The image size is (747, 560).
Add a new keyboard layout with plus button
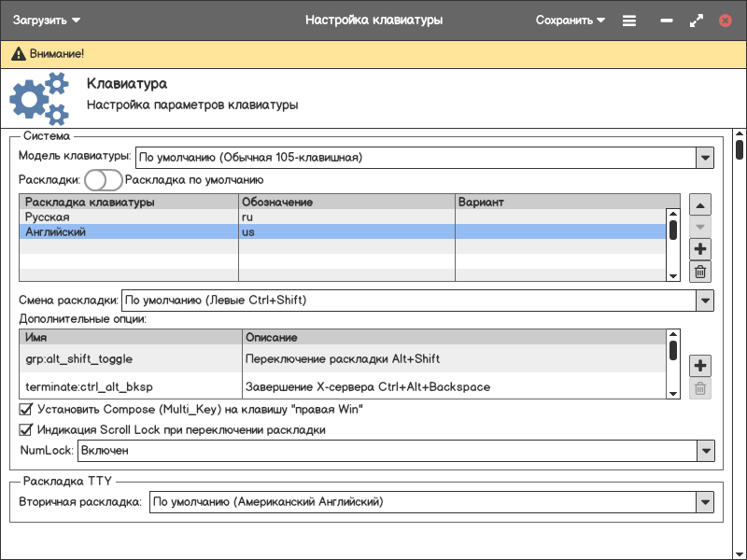point(700,249)
